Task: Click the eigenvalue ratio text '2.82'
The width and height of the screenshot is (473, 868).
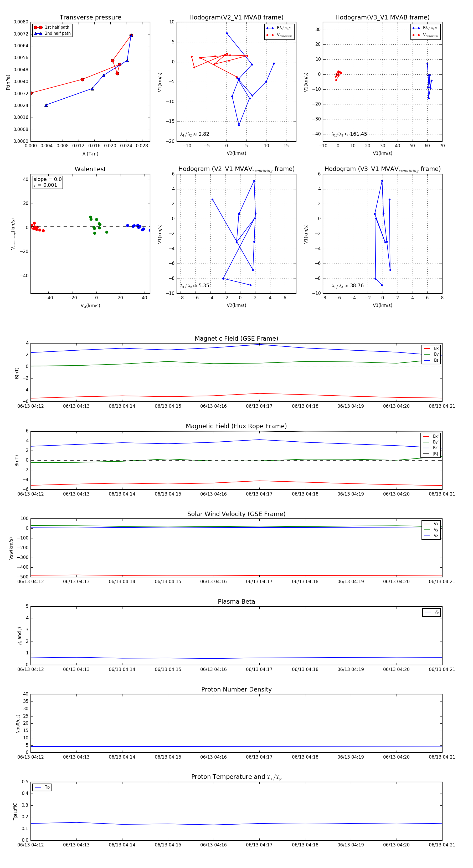Action: click(x=204, y=134)
